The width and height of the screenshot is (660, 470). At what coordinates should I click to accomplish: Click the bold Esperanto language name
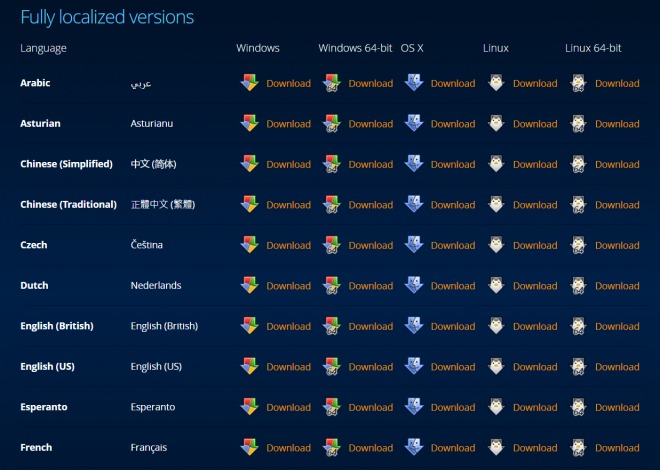coord(43,407)
